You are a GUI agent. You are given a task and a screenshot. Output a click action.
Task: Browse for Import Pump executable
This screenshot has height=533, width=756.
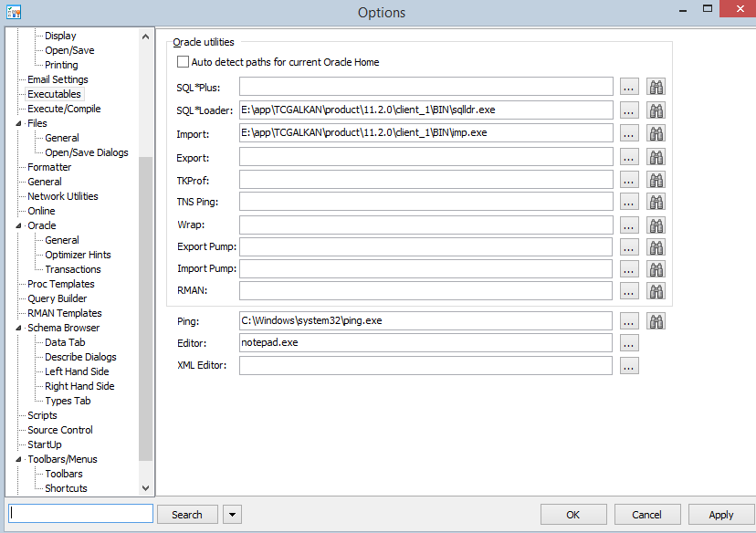pyautogui.click(x=629, y=269)
